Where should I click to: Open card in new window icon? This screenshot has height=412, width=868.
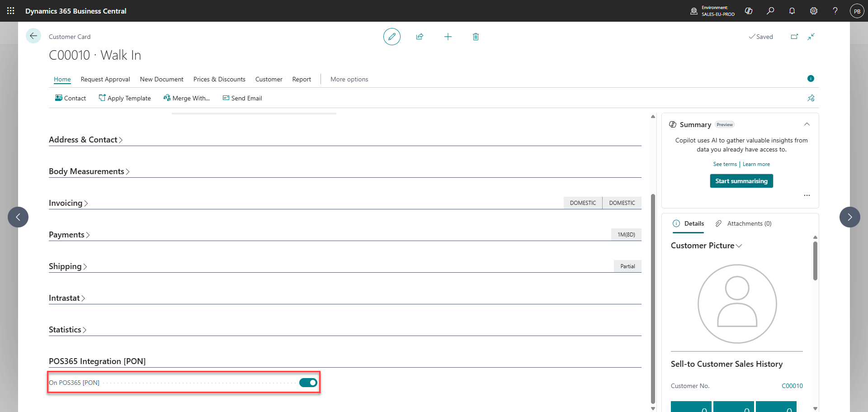pyautogui.click(x=794, y=37)
